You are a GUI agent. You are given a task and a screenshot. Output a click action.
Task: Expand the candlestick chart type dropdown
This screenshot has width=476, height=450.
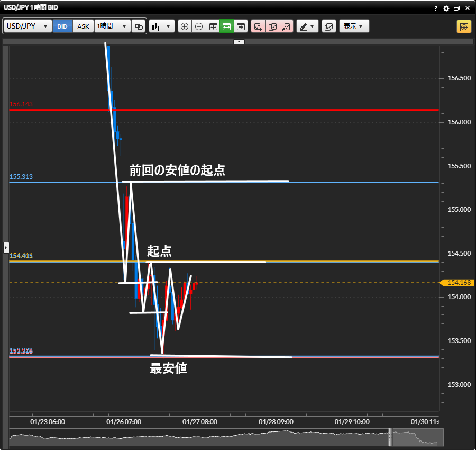point(162,26)
